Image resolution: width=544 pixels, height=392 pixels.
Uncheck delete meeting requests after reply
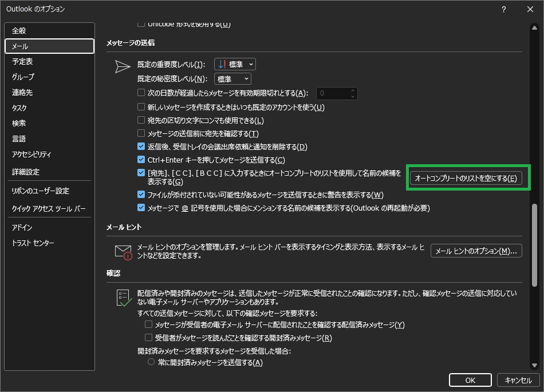tap(141, 146)
